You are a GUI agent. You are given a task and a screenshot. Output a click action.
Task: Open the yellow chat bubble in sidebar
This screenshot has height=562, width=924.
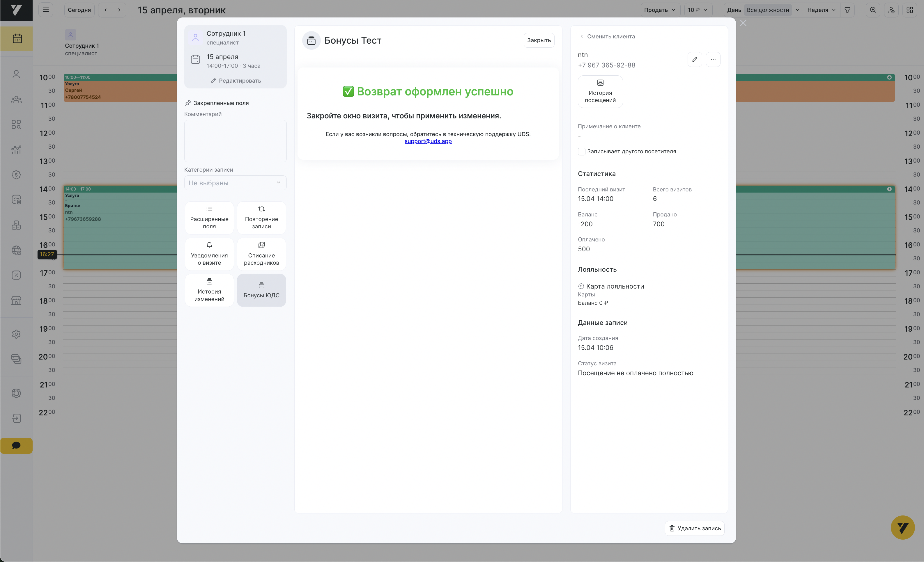(x=16, y=445)
